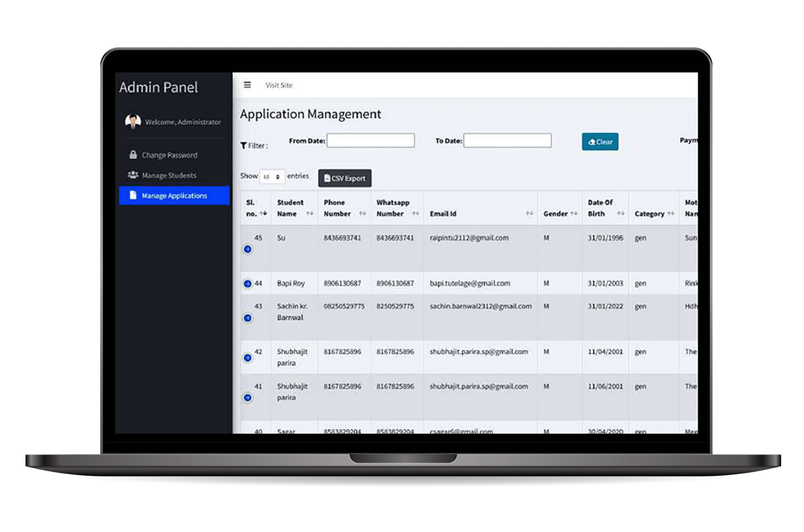
Task: Click the lock icon beside Change Password
Action: [x=133, y=155]
